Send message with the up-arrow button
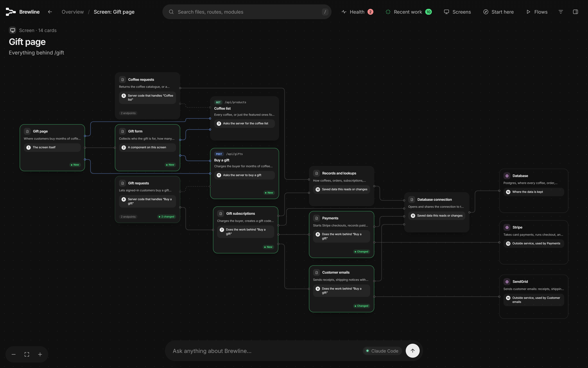 [x=413, y=351]
